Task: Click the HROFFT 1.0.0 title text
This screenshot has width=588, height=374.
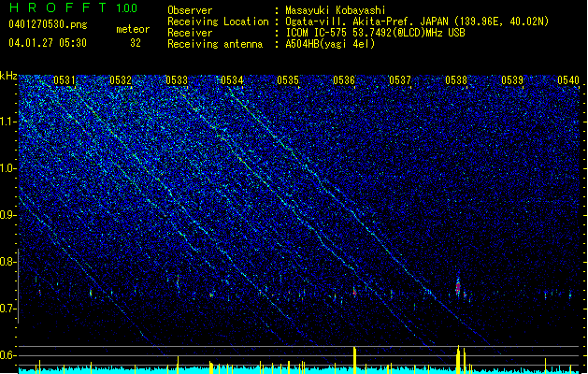Action: (x=73, y=7)
